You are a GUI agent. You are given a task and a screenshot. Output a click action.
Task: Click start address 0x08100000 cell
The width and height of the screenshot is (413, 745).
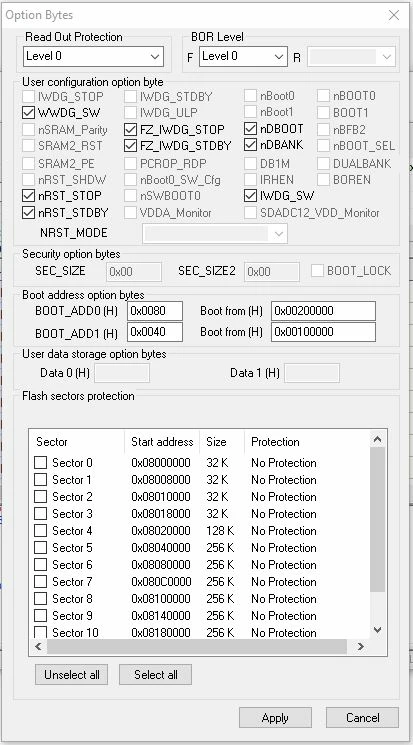click(x=161, y=599)
